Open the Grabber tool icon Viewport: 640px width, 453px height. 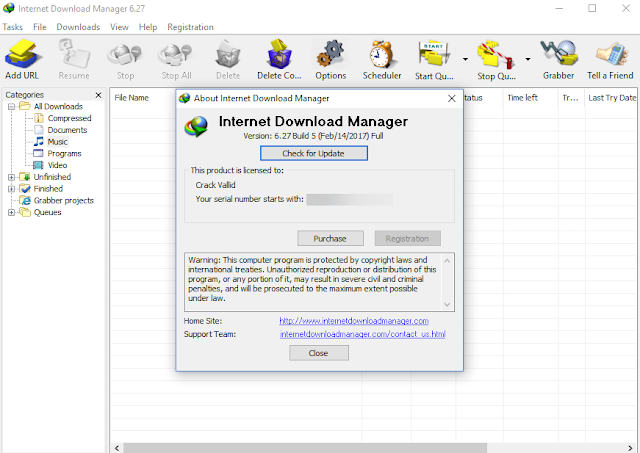click(559, 53)
